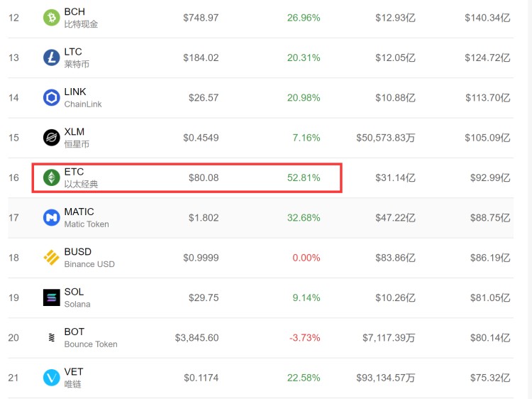This screenshot has height=399, width=532.
Task: Click the $83.86亿 volume for BUSD
Action: tap(395, 258)
